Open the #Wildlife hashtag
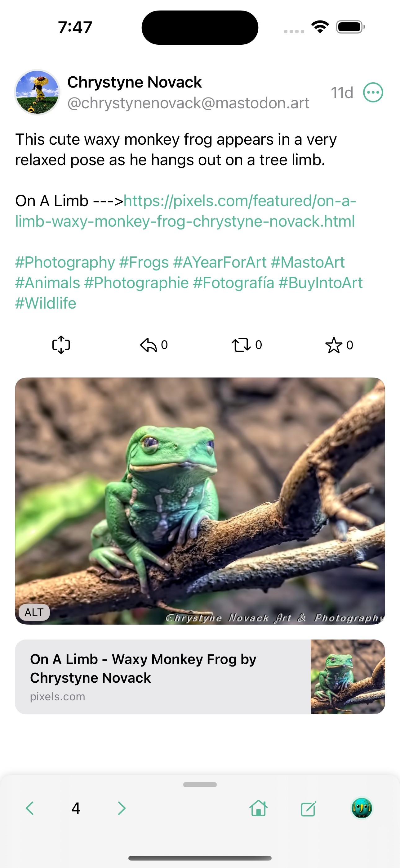Image resolution: width=400 pixels, height=868 pixels. point(46,303)
